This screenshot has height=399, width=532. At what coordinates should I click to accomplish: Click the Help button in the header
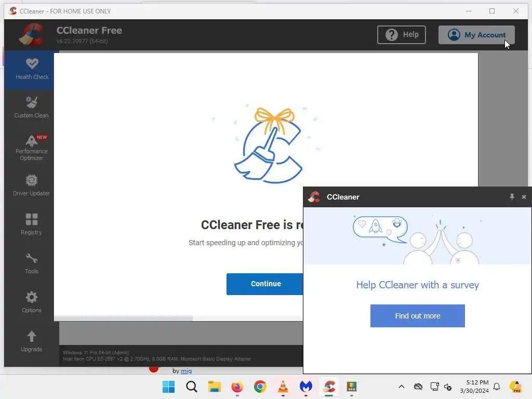(402, 35)
